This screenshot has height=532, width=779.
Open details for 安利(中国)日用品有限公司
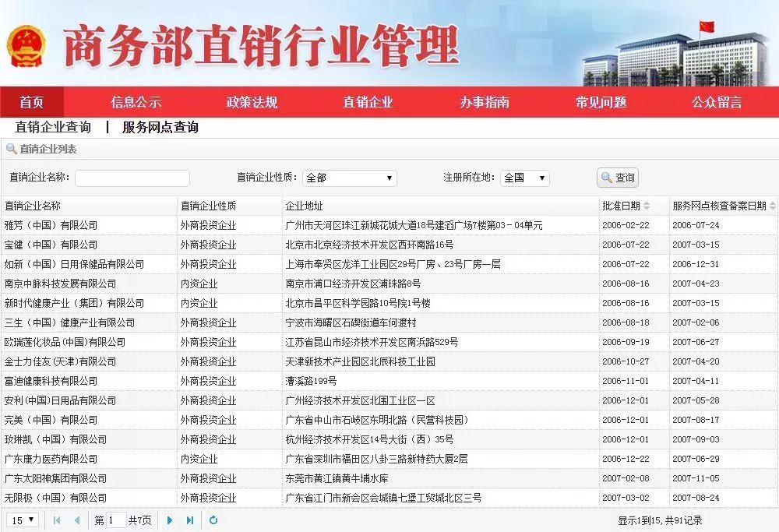click(x=62, y=400)
